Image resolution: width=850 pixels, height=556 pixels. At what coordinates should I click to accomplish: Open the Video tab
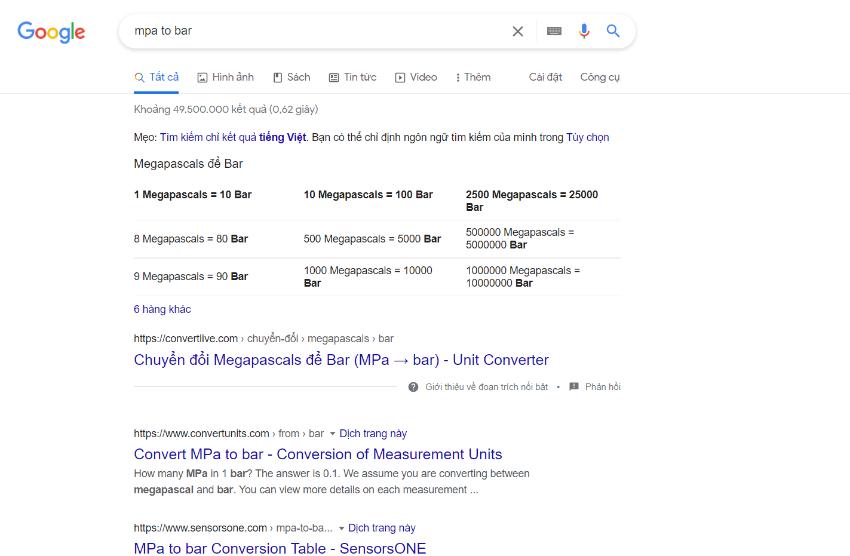(x=416, y=77)
